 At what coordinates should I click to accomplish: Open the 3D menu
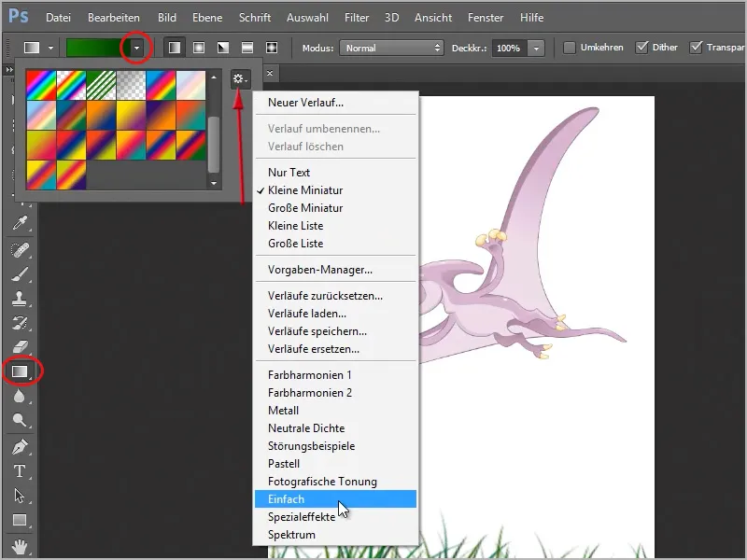coord(391,18)
